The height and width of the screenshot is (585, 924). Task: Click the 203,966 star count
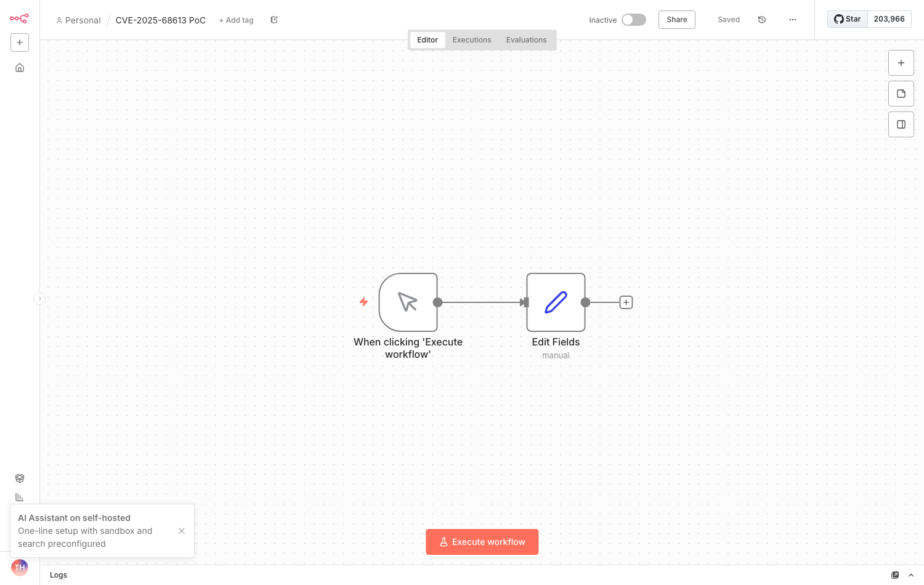tap(890, 19)
